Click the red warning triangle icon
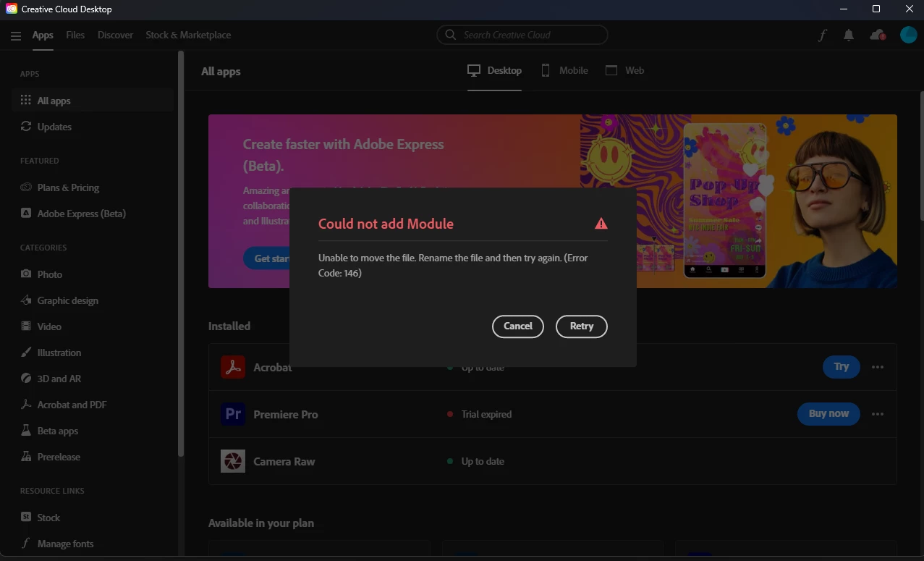Image resolution: width=924 pixels, height=561 pixels. point(601,224)
